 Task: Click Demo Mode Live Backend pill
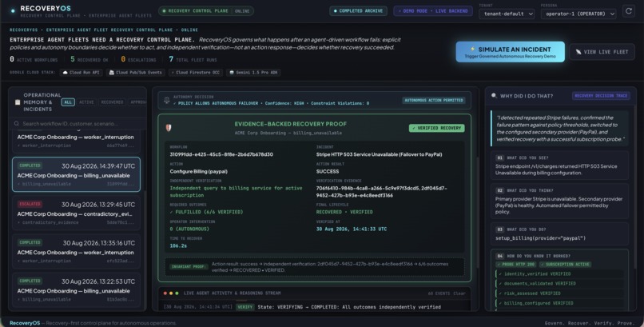433,11
